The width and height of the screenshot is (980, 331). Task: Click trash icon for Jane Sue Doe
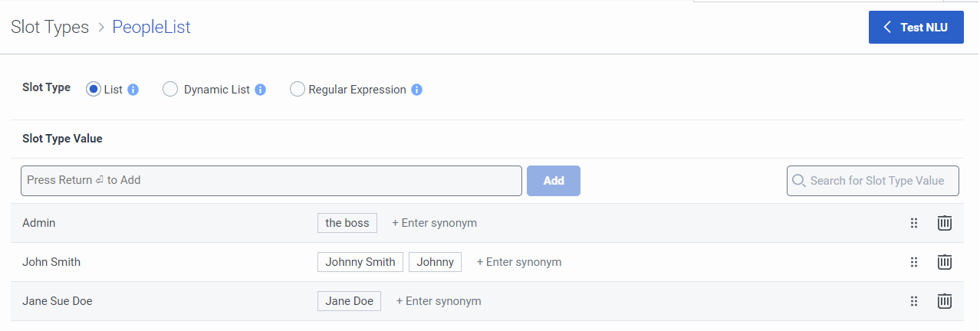pos(945,301)
